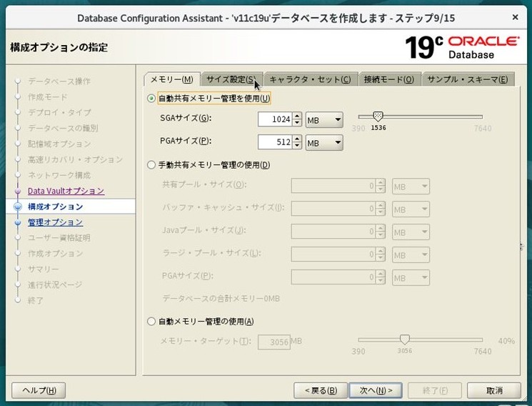
Task: Open the サンプル・スキーマ(E) tab
Action: point(468,79)
